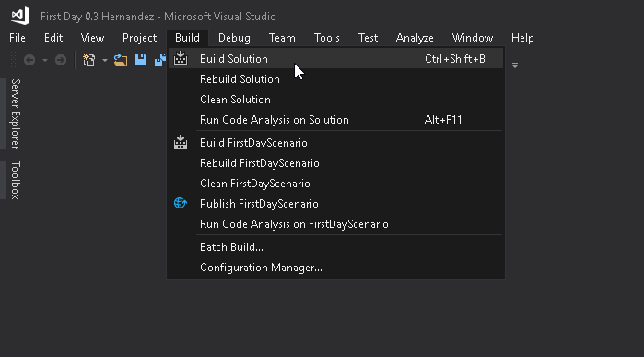Select Run Code Analysis on Solution

click(x=335, y=120)
